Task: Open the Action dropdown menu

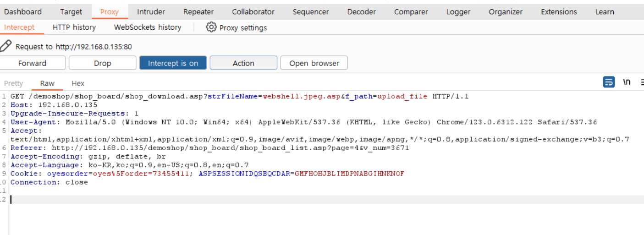Action: 243,63
